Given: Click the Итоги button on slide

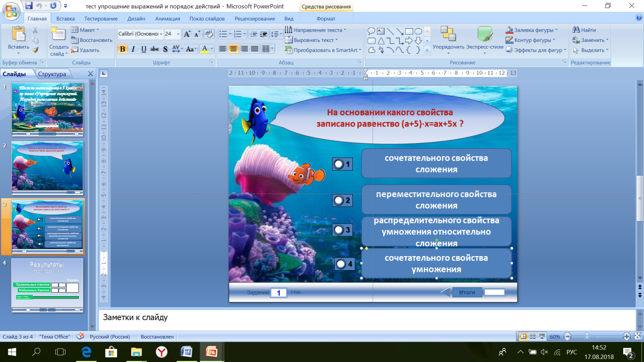Looking at the screenshot, I should pos(467,293).
